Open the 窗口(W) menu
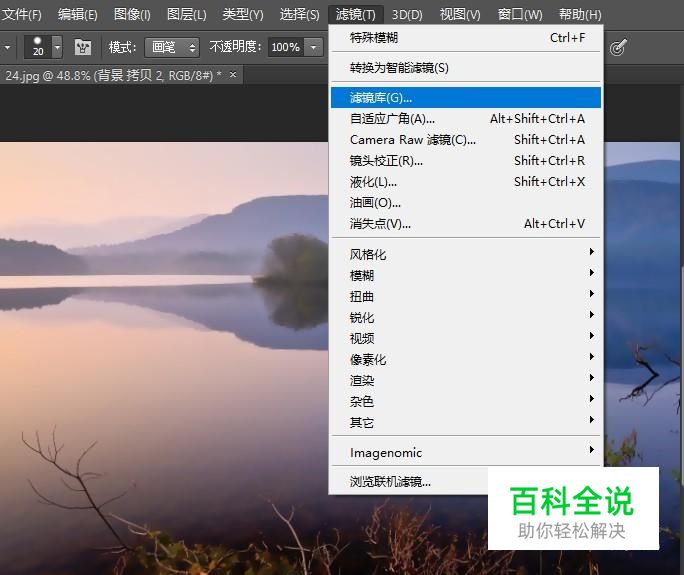Viewport: 684px width, 575px height. [x=520, y=15]
